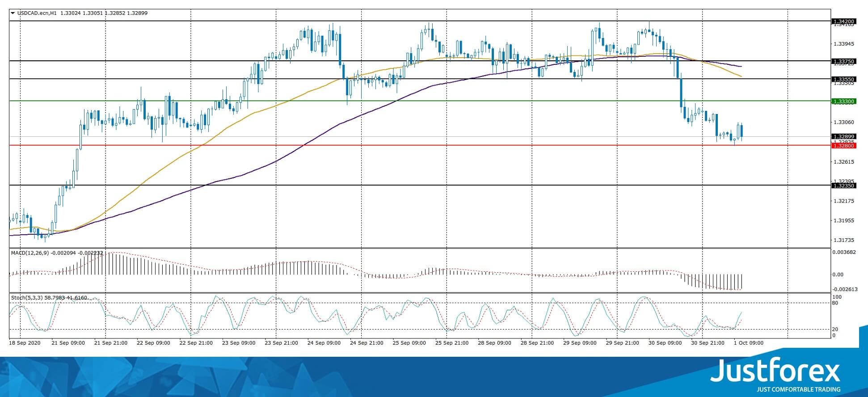Image resolution: width=868 pixels, height=397 pixels.
Task: Click the 24 Sep 21:00 time label
Action: [367, 343]
